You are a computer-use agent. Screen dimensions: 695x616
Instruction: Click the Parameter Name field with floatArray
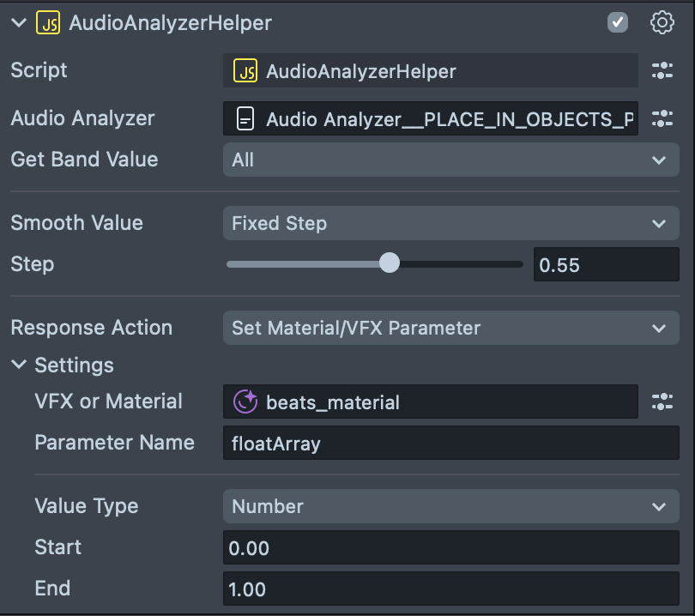450,443
